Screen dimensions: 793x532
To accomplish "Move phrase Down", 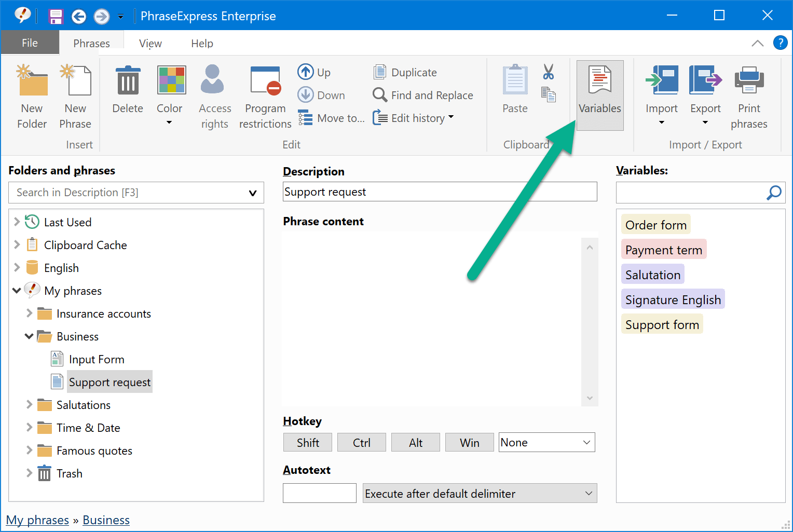I will pos(321,95).
